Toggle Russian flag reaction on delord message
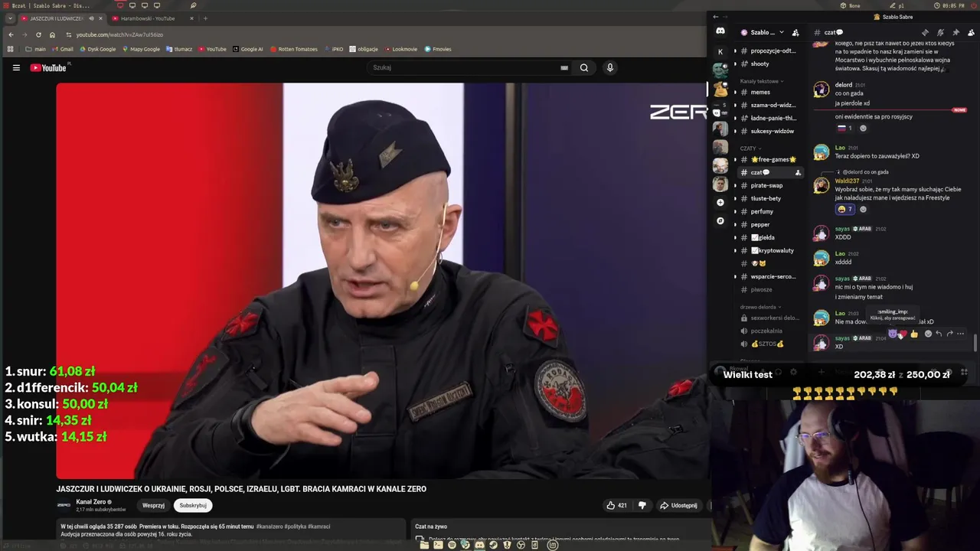980x551 pixels. point(845,128)
